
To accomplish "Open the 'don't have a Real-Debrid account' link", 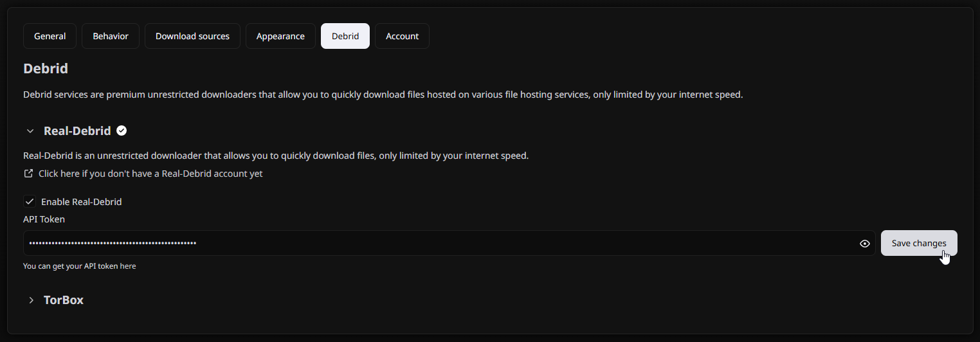I will pyautogui.click(x=150, y=174).
